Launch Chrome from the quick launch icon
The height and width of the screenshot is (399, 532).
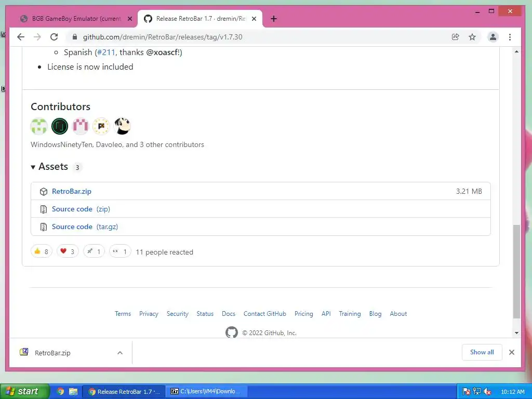[x=60, y=392]
